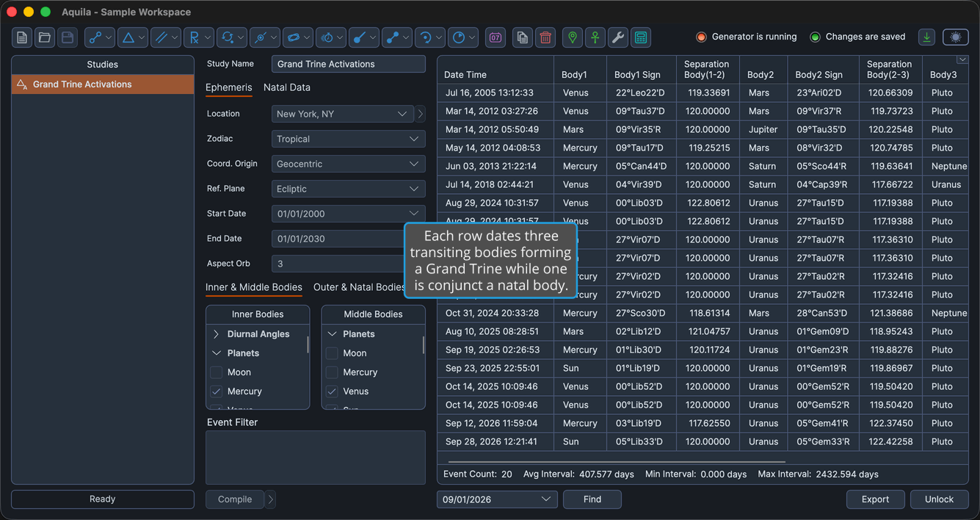Click the Inner Bodies list scrollbar

(308, 344)
